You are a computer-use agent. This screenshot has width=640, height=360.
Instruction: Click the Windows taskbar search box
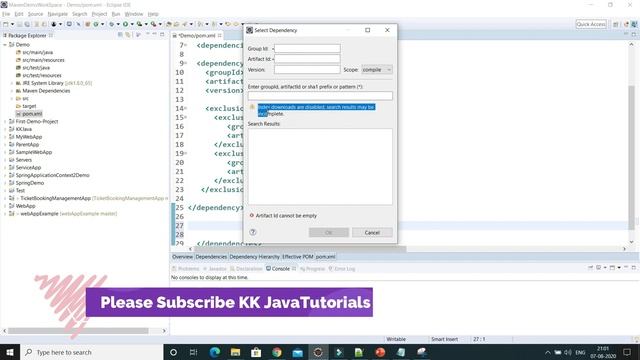[91, 352]
